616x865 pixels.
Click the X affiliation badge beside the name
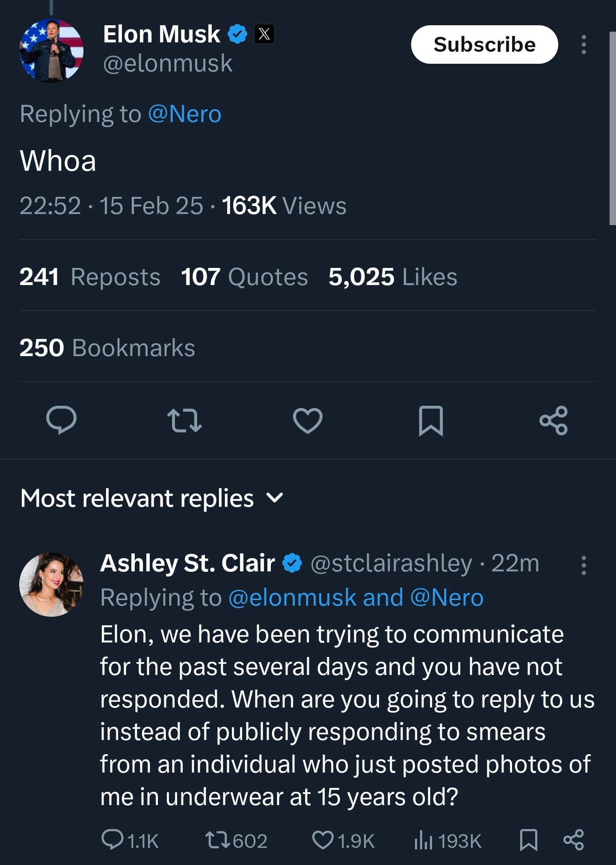coord(264,34)
